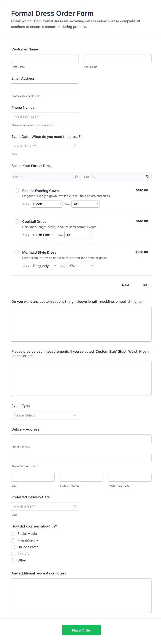This screenshot has height=644, width=161.
Task: Focus the Email Address field
Action: point(45,88)
